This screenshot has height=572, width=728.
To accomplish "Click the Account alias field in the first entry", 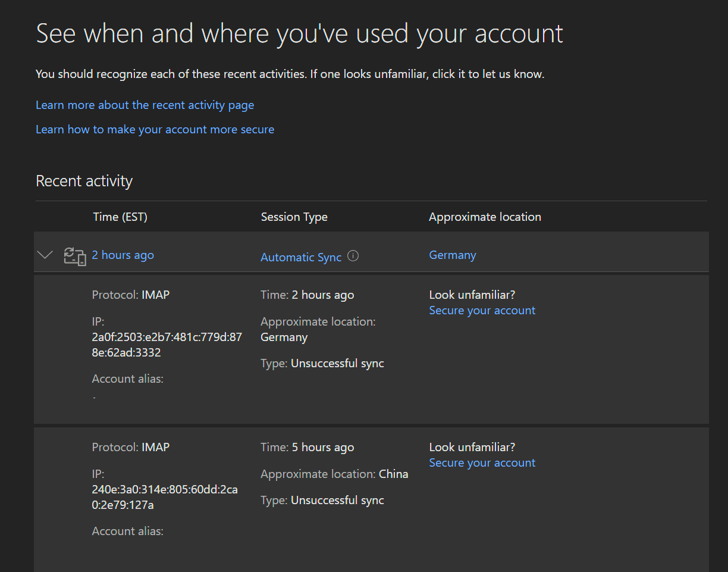I will (127, 379).
